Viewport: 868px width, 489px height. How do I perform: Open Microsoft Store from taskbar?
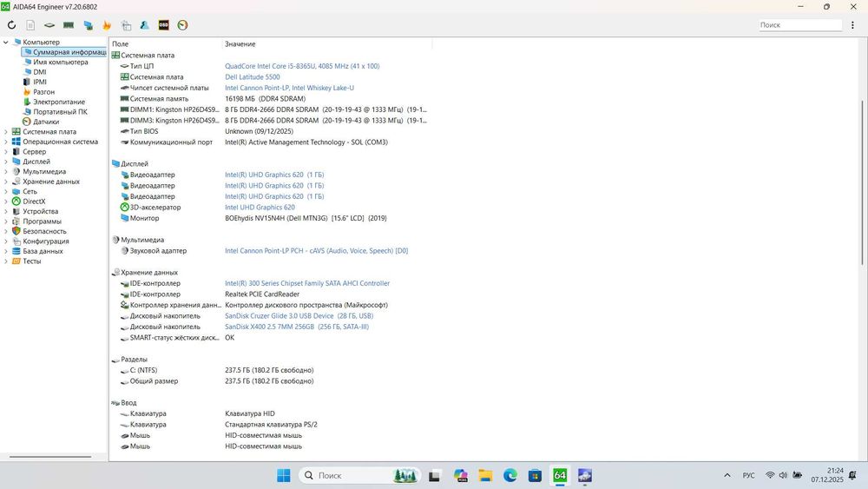535,476
